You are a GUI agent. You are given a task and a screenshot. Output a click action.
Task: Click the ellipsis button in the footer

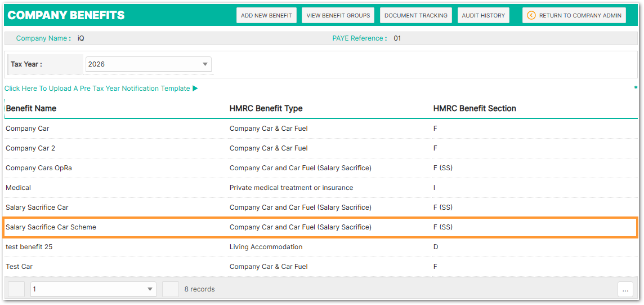pos(625,289)
